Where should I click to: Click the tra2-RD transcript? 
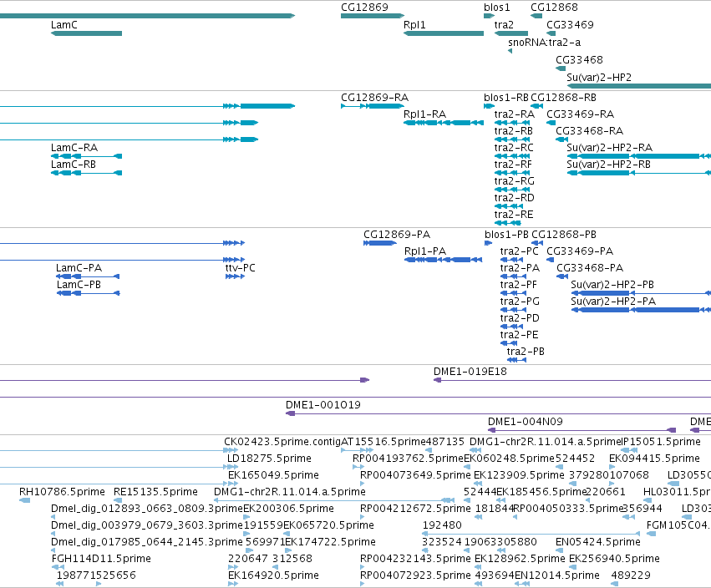[x=509, y=206]
